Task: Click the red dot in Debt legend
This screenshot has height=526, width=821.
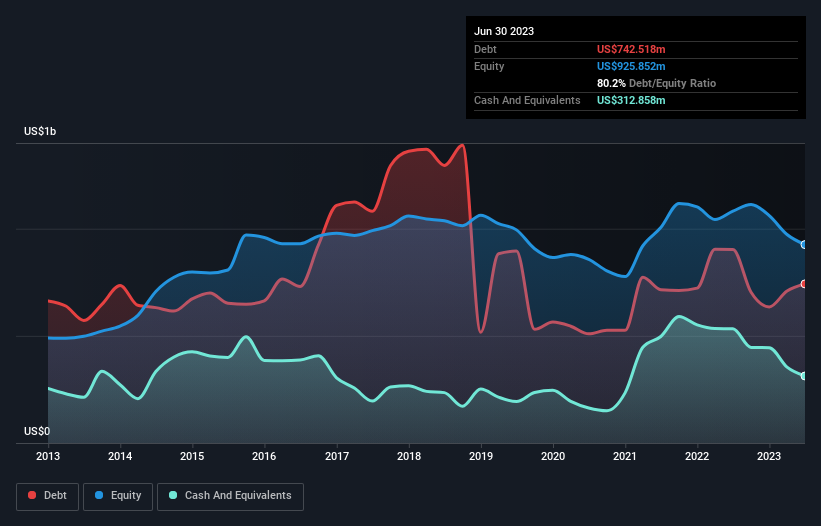Action: [x=32, y=495]
